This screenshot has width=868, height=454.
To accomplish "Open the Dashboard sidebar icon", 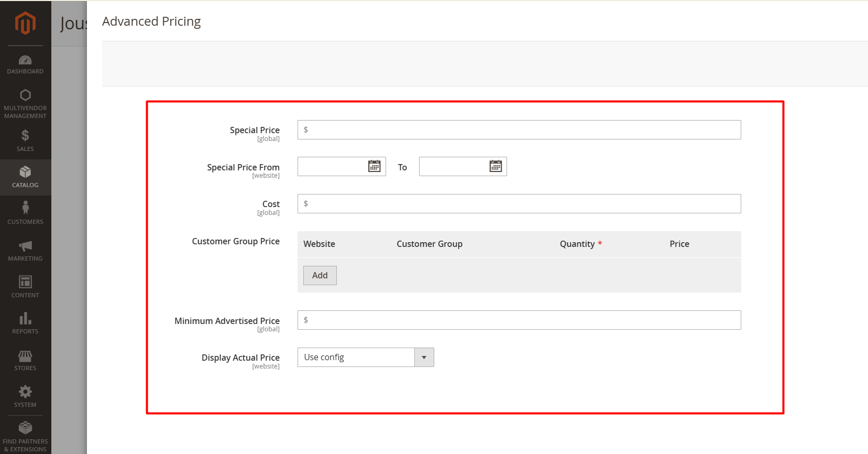I will 25,60.
